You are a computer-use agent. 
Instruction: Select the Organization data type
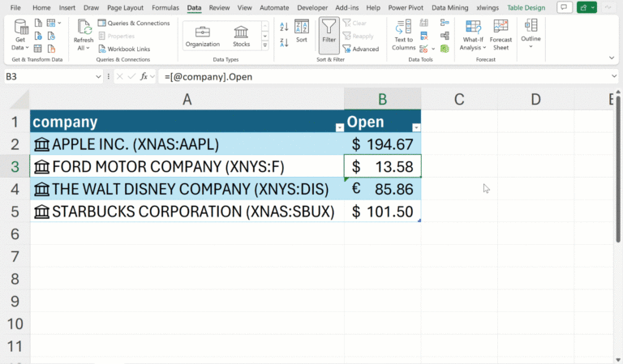pos(202,36)
